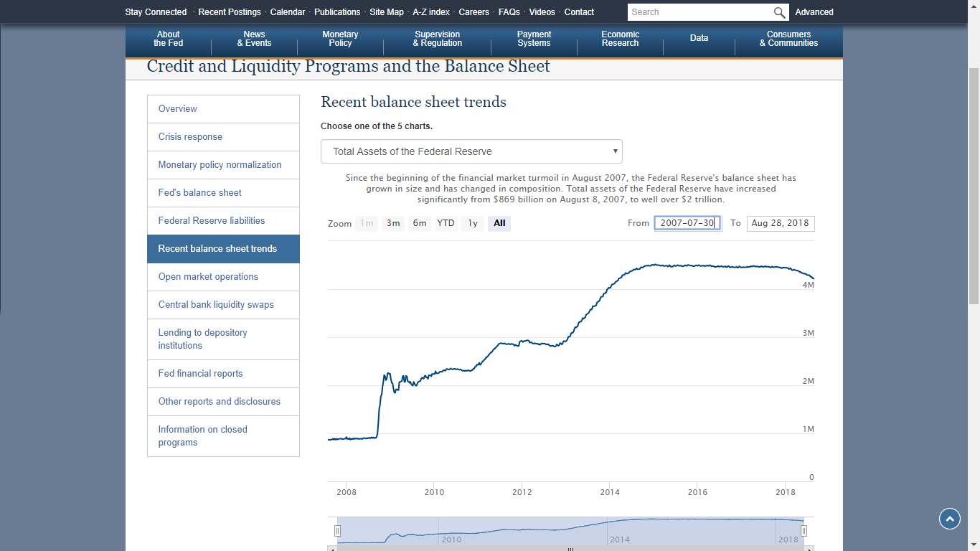The width and height of the screenshot is (980, 551).
Task: Click the navigator range area below chart
Action: click(x=570, y=531)
